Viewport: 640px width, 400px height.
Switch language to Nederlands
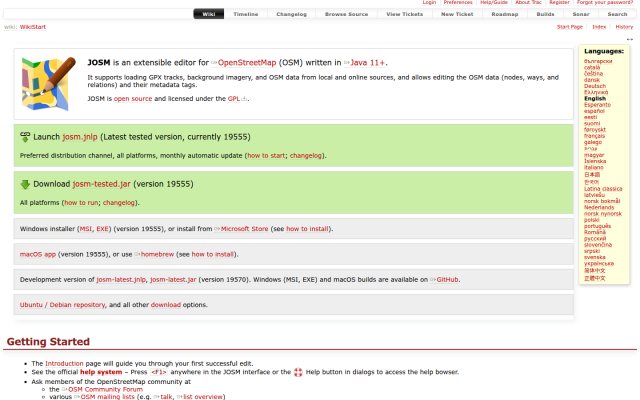pos(599,207)
